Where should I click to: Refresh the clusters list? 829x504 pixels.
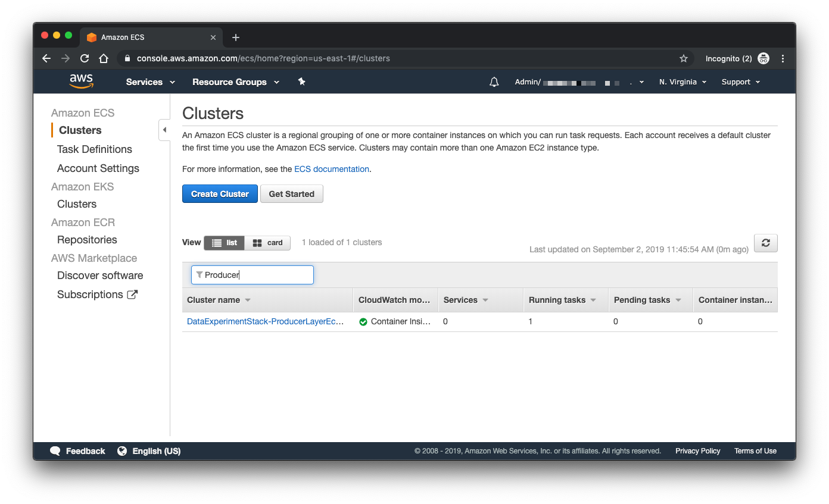coord(766,243)
